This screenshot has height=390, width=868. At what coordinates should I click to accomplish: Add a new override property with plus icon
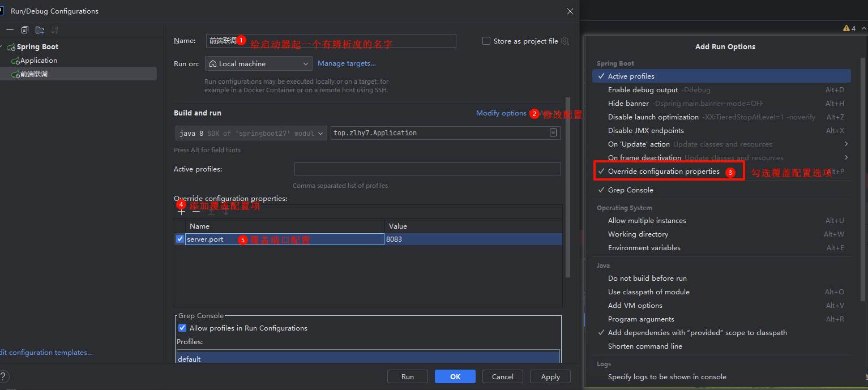tap(181, 212)
